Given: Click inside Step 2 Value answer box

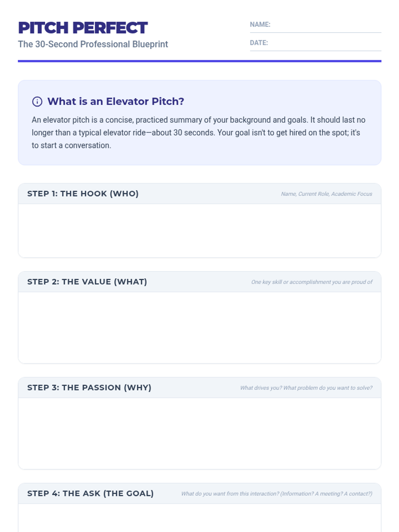Looking at the screenshot, I should click(199, 327).
